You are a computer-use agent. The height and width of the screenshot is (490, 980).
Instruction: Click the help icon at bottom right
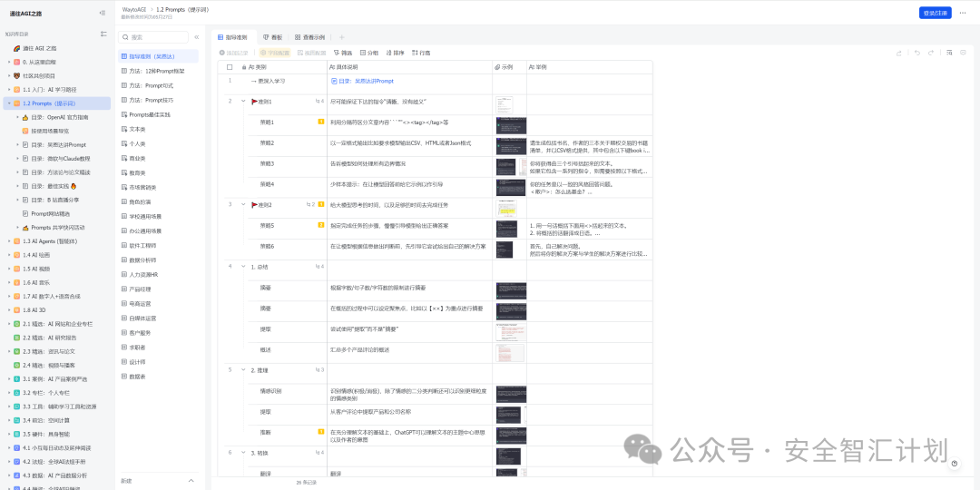955,463
